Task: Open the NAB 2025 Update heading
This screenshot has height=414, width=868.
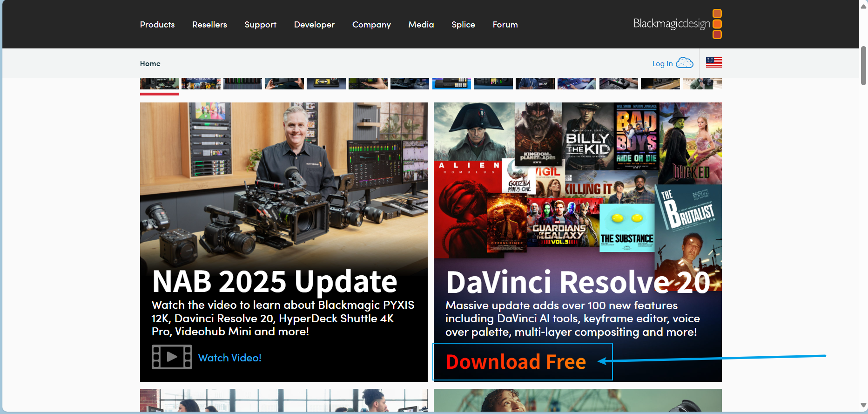Action: pyautogui.click(x=275, y=281)
